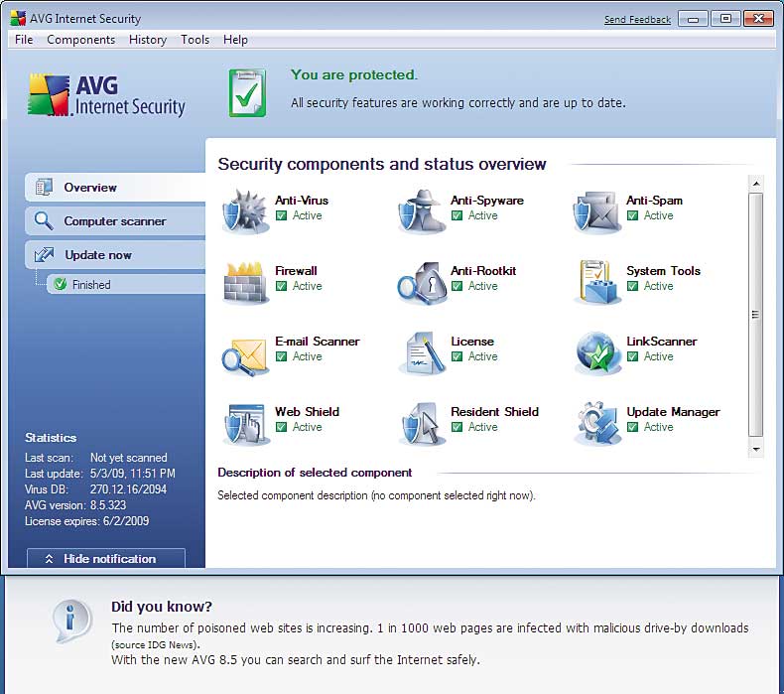
Task: Click the 'Not yet scanned' statistic
Action: click(x=128, y=458)
